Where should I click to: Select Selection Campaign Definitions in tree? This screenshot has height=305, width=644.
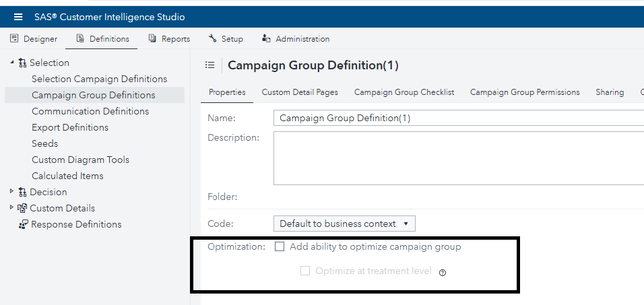100,79
